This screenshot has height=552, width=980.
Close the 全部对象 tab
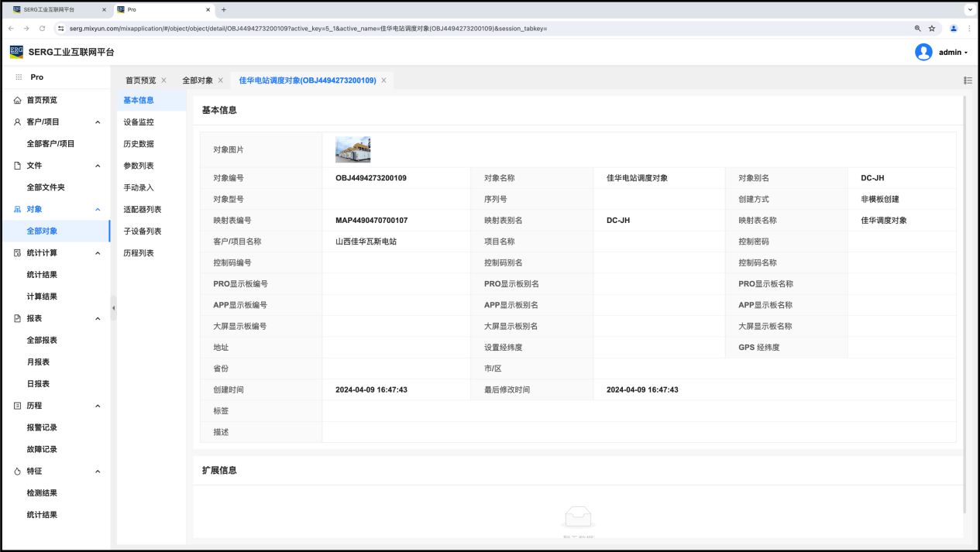(221, 81)
